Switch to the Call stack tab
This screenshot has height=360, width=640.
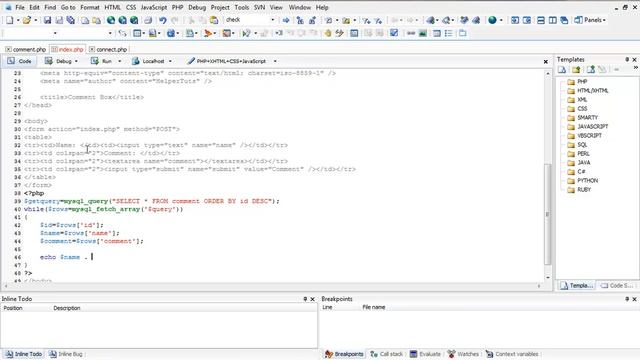point(387,354)
